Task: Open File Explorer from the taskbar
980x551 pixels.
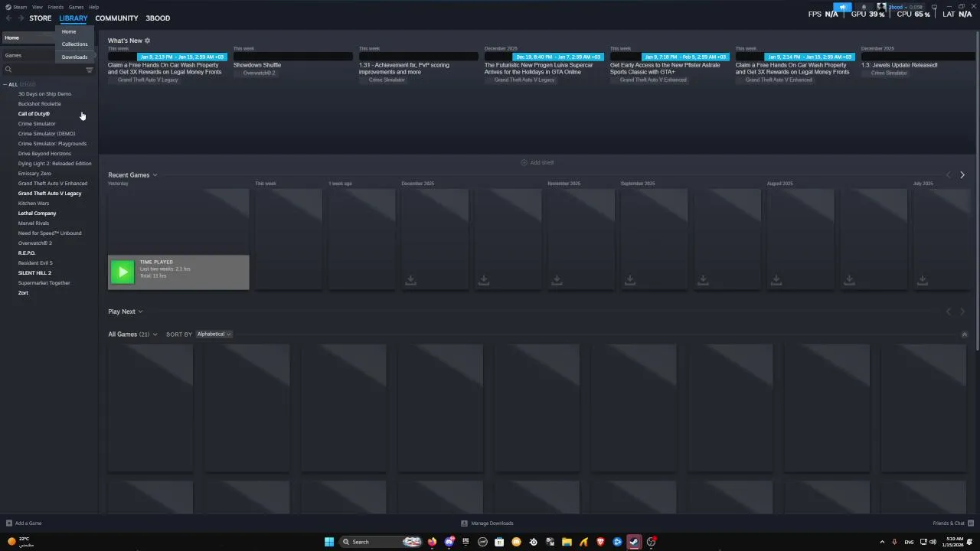Action: 567,542
